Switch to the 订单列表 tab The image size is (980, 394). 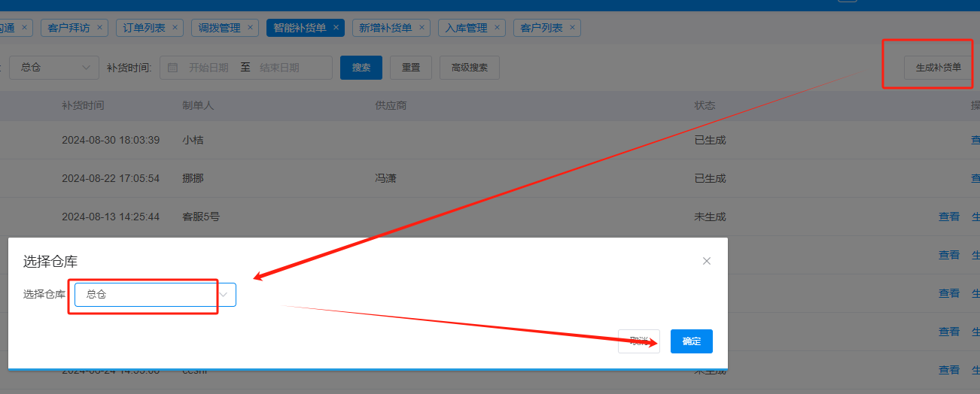pos(144,28)
